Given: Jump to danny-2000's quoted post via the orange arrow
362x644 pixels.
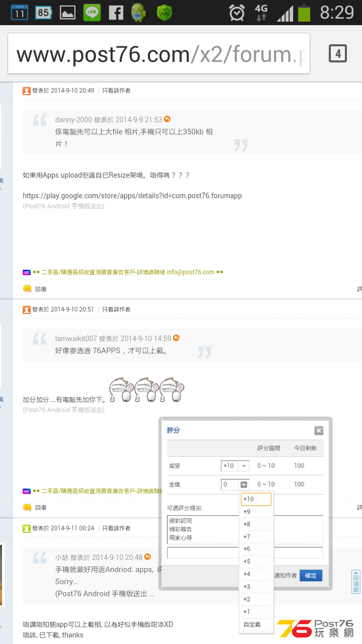Looking at the screenshot, I should click(x=167, y=119).
